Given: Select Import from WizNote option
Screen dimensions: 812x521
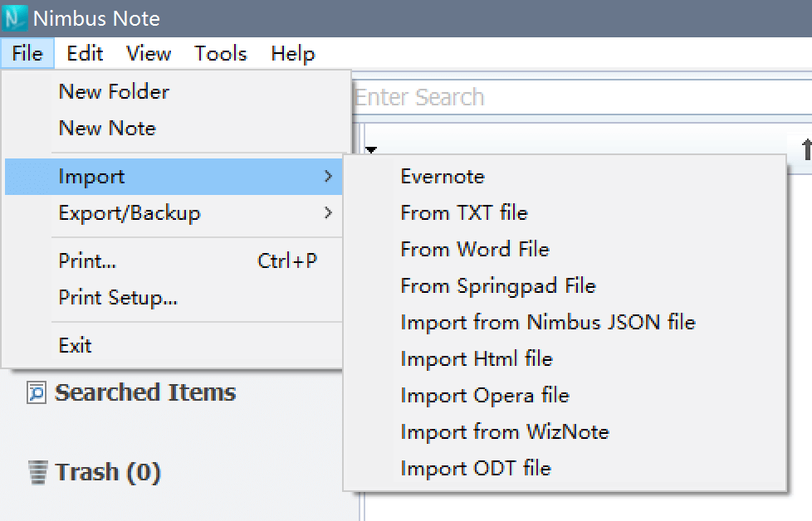Looking at the screenshot, I should (565, 431).
